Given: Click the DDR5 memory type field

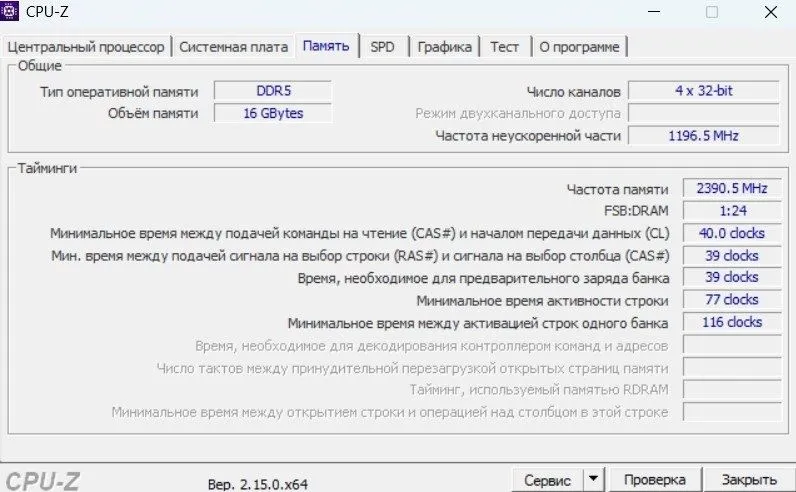Looking at the screenshot, I should click(273, 91).
